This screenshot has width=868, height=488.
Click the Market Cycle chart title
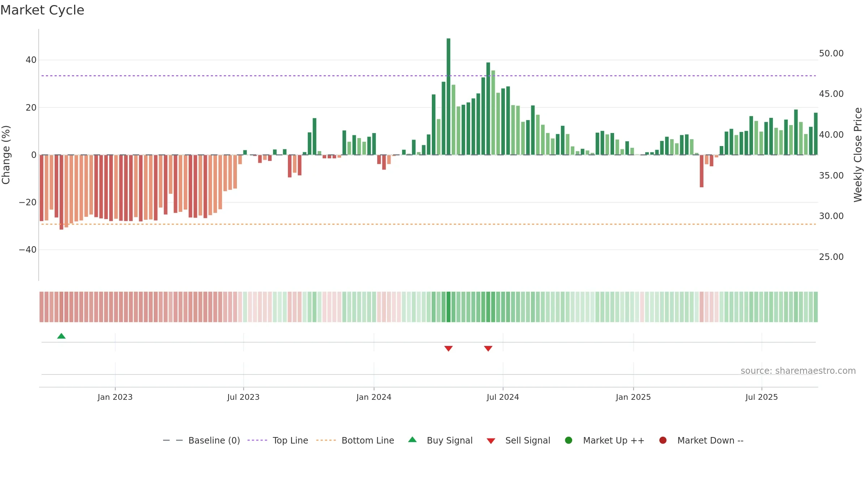(x=42, y=10)
